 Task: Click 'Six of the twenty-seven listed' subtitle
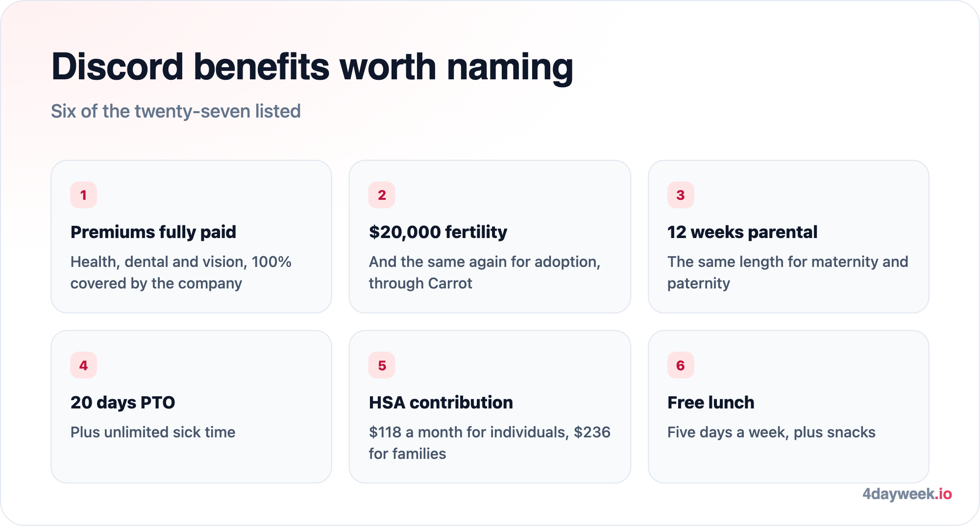176,111
